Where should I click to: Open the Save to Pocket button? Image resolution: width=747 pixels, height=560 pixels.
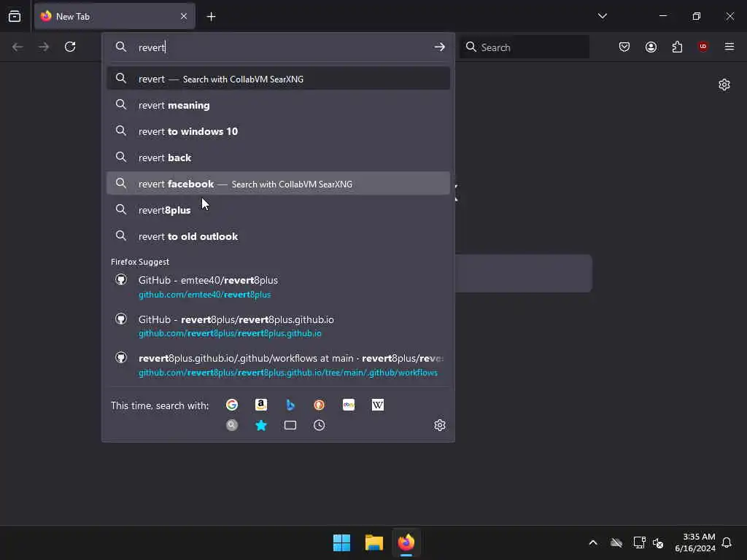pyautogui.click(x=624, y=47)
